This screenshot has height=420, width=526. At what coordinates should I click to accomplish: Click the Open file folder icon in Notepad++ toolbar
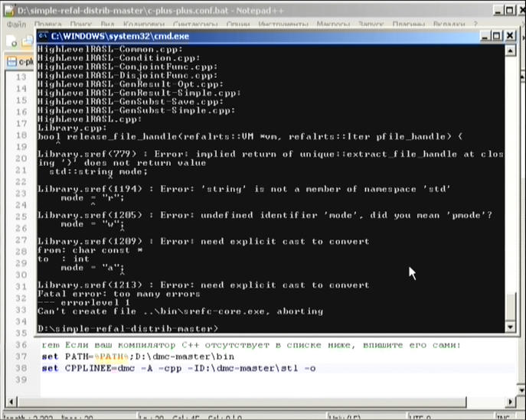click(27, 41)
